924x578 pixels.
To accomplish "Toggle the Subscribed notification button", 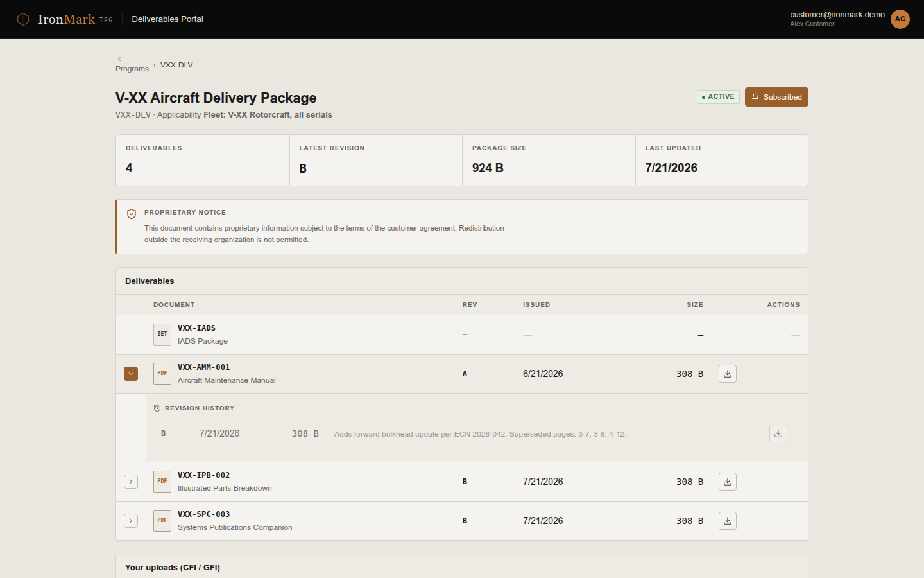I will (776, 97).
